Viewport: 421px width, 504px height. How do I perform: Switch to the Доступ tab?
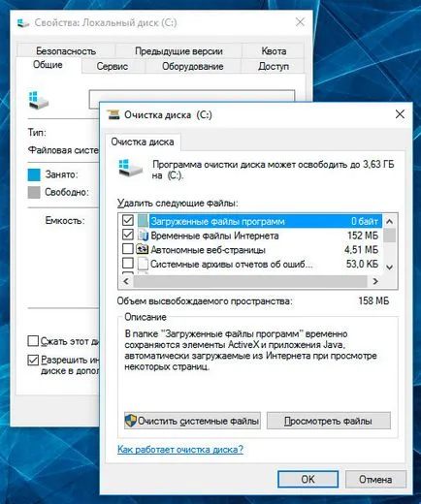[x=274, y=67]
